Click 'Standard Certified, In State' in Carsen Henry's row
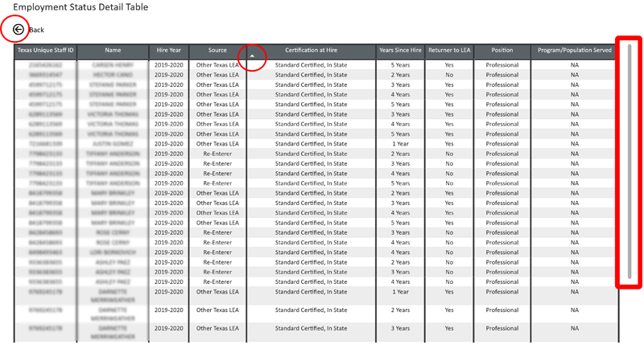644x345 pixels. click(311, 65)
